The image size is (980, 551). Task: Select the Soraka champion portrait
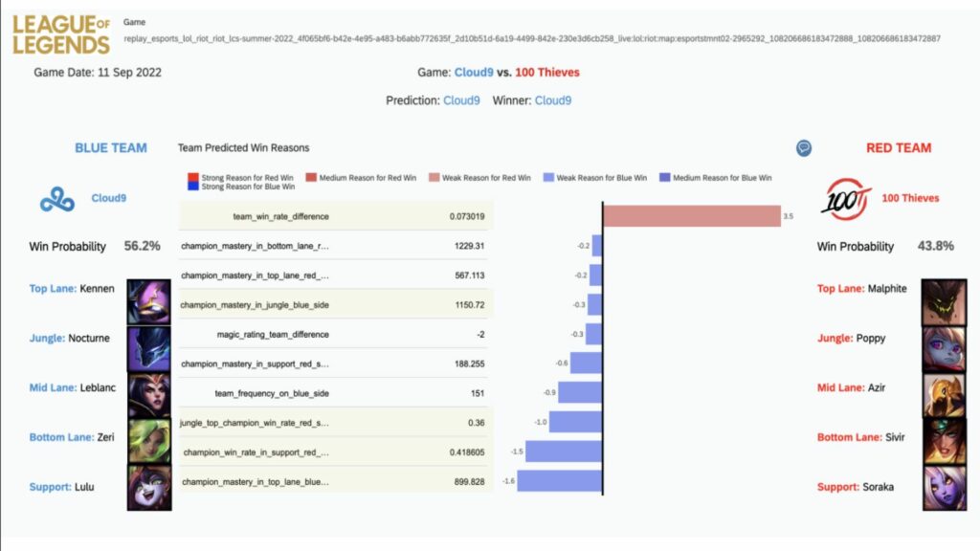[944, 488]
